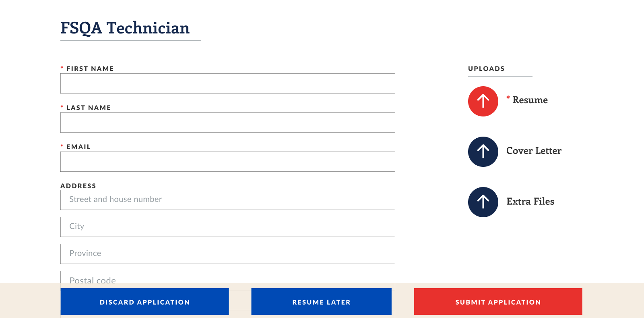Select the Resume upload text label
This screenshot has height=318, width=644.
coord(530,100)
